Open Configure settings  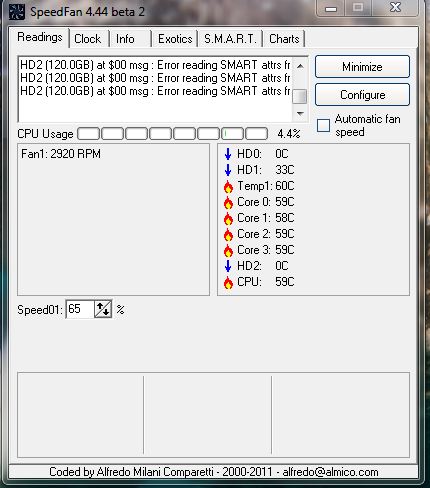tap(362, 95)
